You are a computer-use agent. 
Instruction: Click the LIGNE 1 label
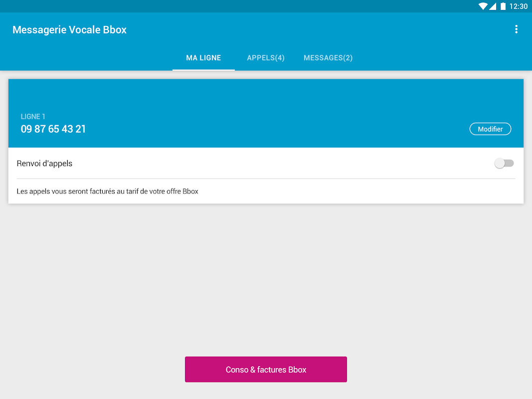pos(33,116)
